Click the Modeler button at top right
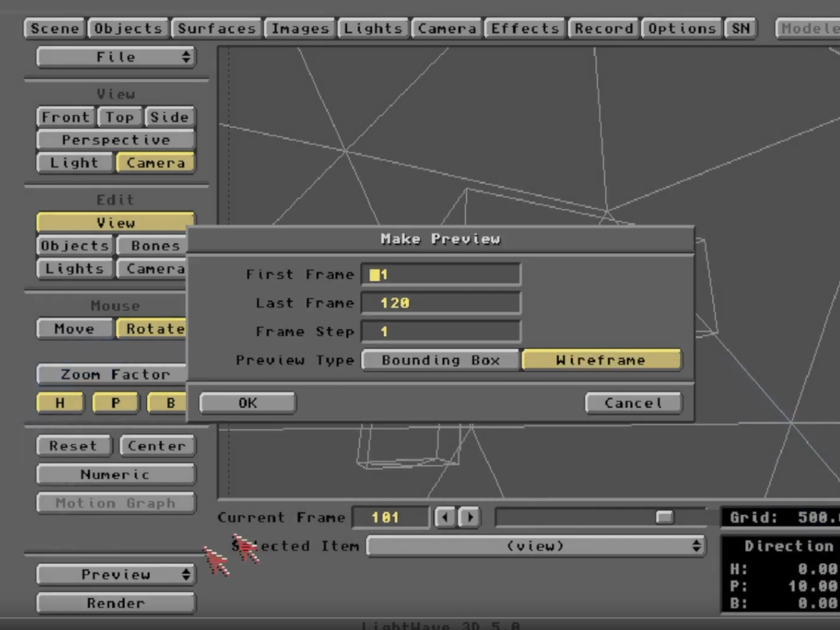 808,29
